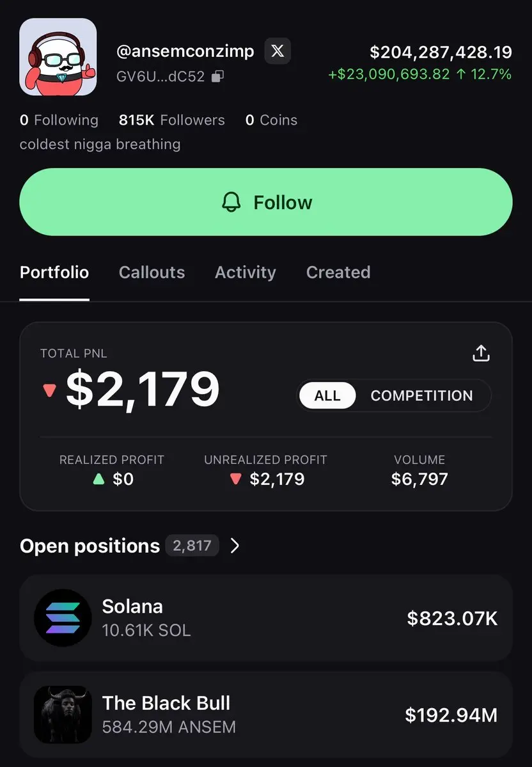Viewport: 532px width, 767px height.
Task: Switch PNL view to COMPETITION
Action: (x=421, y=395)
